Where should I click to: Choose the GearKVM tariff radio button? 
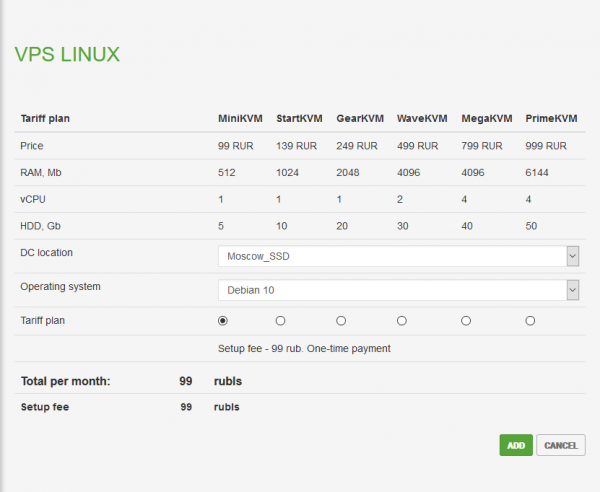click(x=341, y=321)
